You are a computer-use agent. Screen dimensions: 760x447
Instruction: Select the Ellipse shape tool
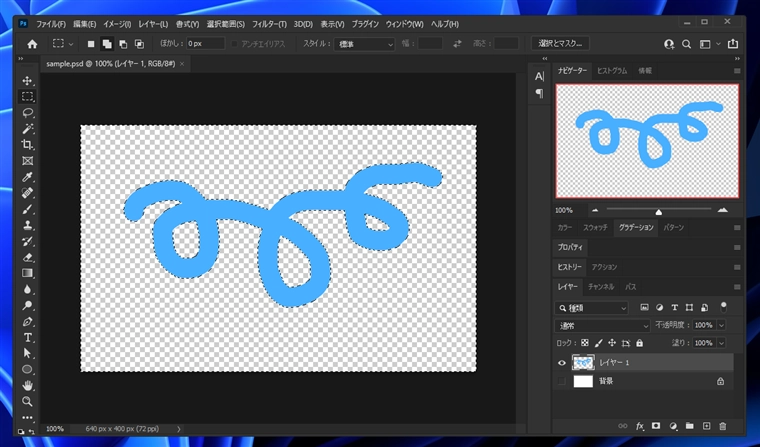(x=27, y=369)
